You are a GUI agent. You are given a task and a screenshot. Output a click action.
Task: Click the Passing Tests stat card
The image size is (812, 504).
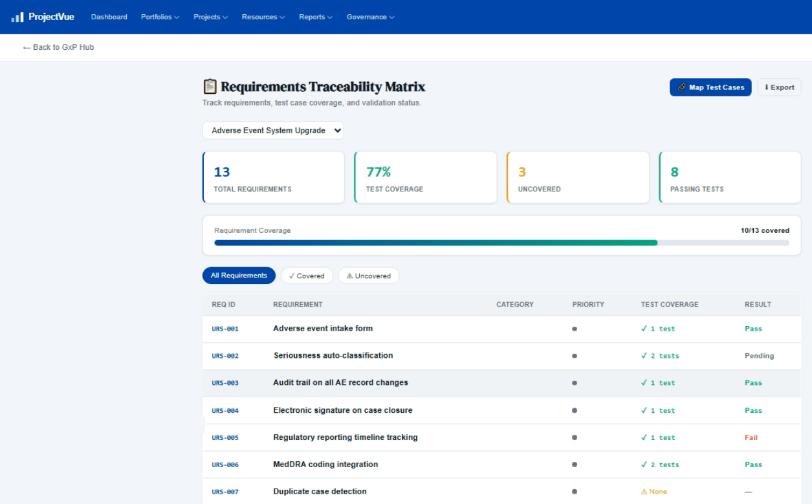tap(730, 177)
